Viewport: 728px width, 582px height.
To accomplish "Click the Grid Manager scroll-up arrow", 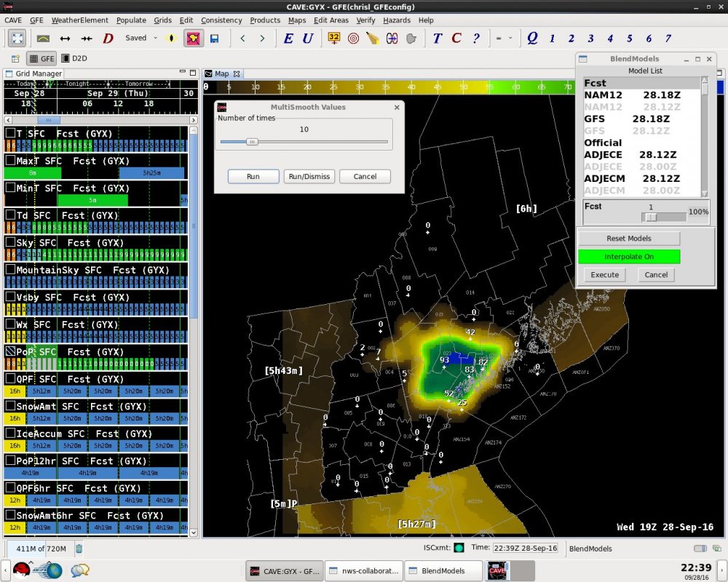I will pos(194,130).
